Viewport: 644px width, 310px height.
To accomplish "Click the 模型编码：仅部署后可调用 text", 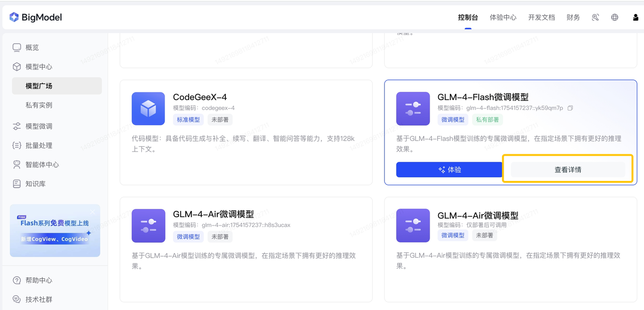I will (x=472, y=225).
